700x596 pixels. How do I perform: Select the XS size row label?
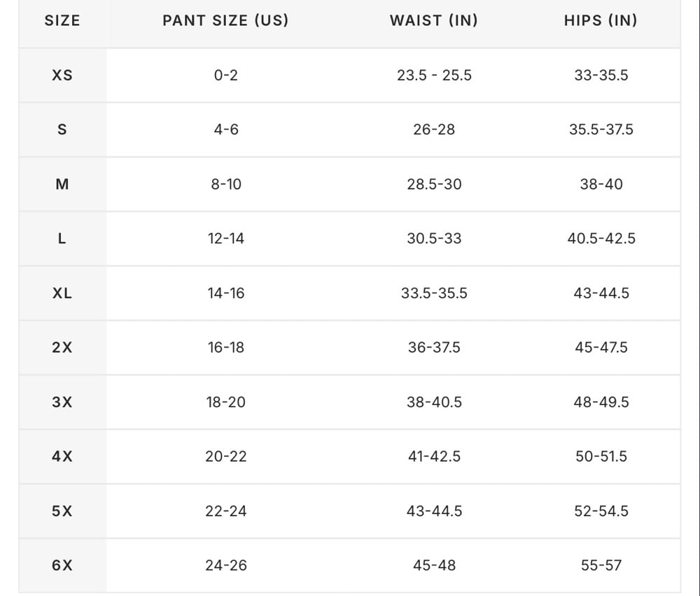tap(62, 76)
